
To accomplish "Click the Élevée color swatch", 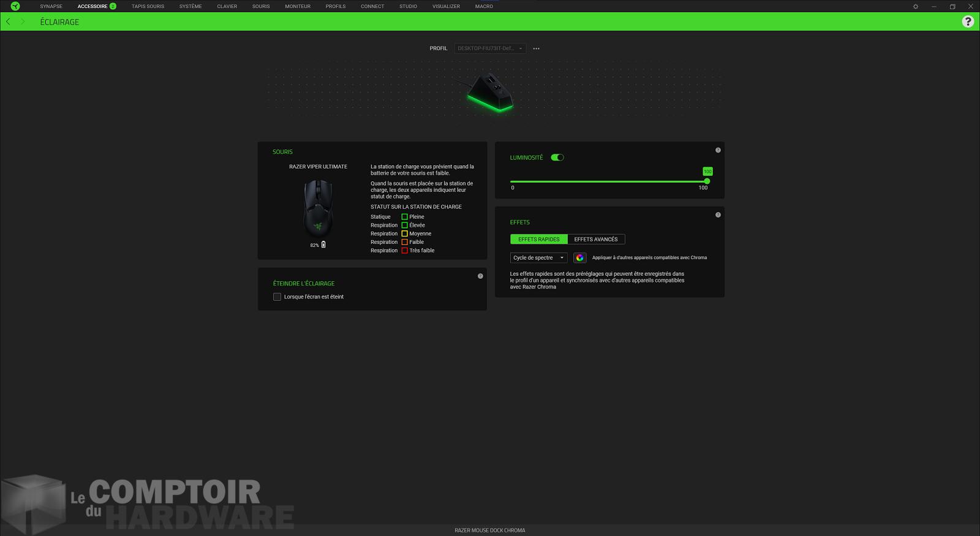I will [404, 225].
